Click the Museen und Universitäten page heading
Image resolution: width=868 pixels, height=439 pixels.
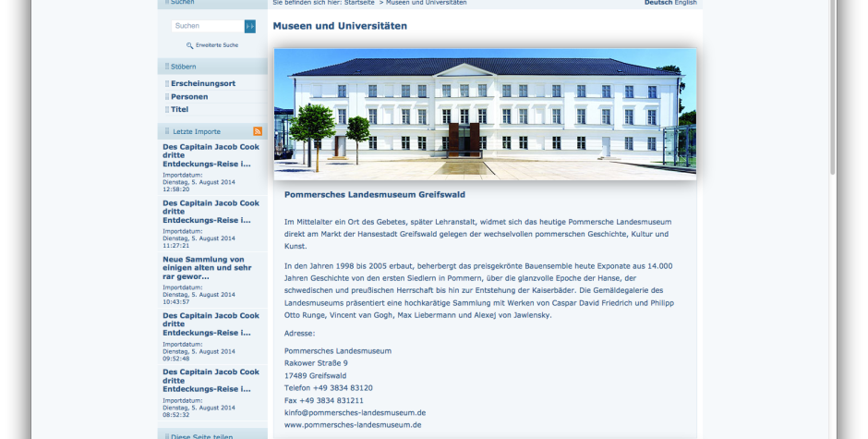tap(340, 26)
